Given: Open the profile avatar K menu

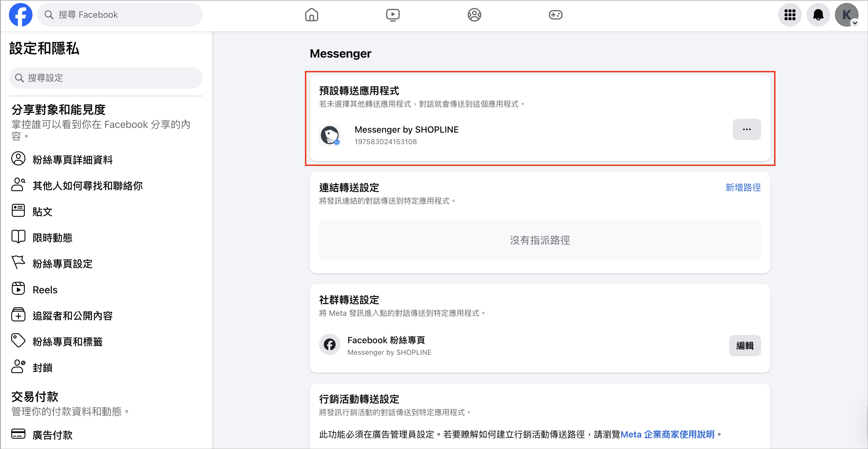Looking at the screenshot, I should point(846,15).
